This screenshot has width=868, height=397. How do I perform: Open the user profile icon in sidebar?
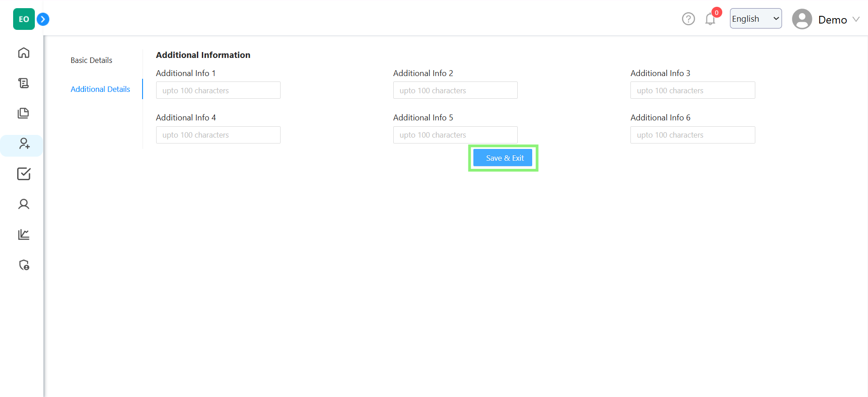(24, 204)
